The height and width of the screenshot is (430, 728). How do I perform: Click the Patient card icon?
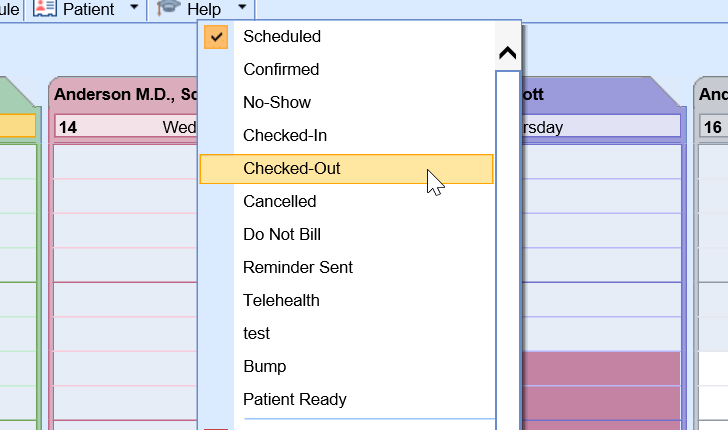(46, 9)
